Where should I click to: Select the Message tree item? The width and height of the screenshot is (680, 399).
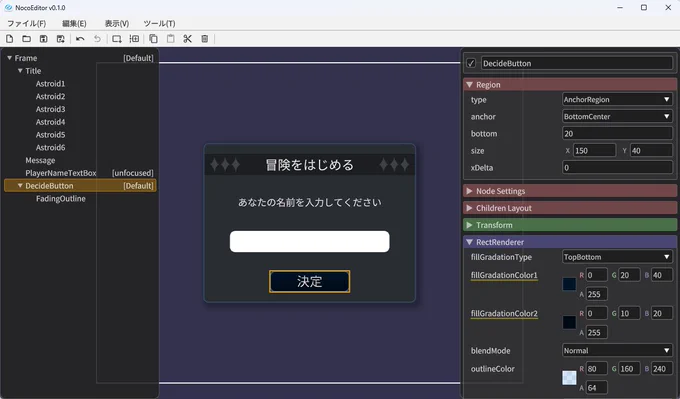pos(40,160)
